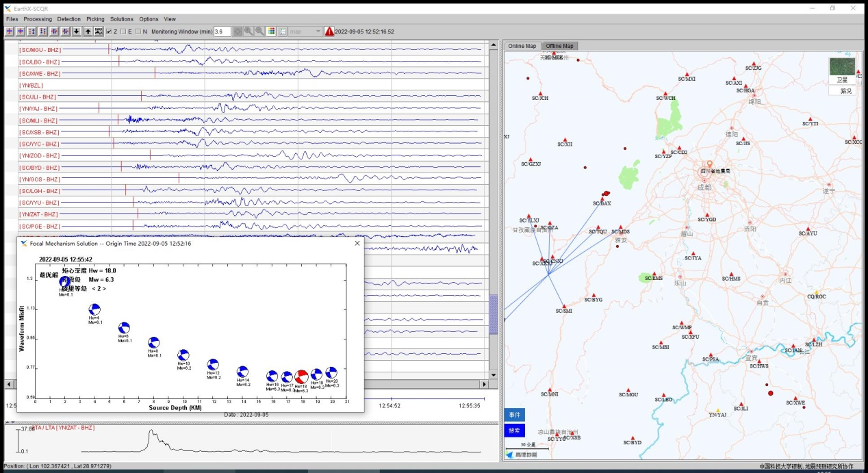Click the SC/WCH station triangle on map

pyautogui.click(x=665, y=93)
